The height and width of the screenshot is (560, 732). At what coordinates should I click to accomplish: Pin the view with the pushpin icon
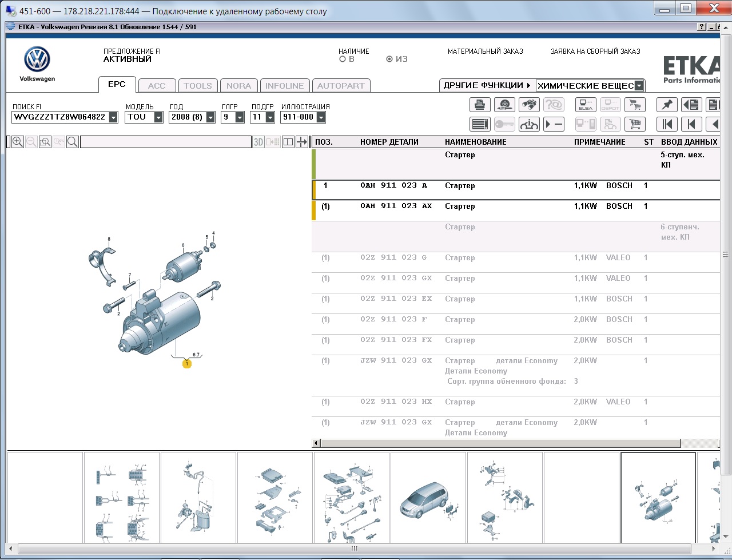pyautogui.click(x=667, y=105)
